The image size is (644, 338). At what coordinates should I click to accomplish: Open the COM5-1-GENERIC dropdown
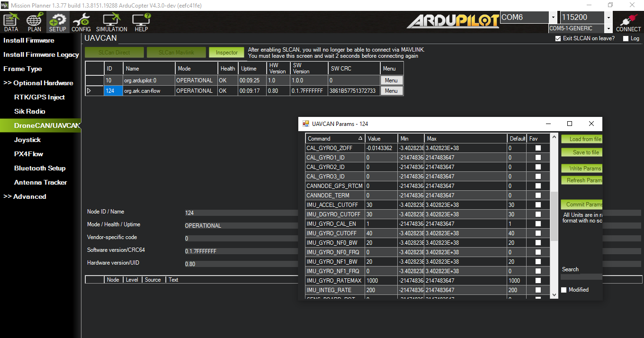click(x=609, y=28)
